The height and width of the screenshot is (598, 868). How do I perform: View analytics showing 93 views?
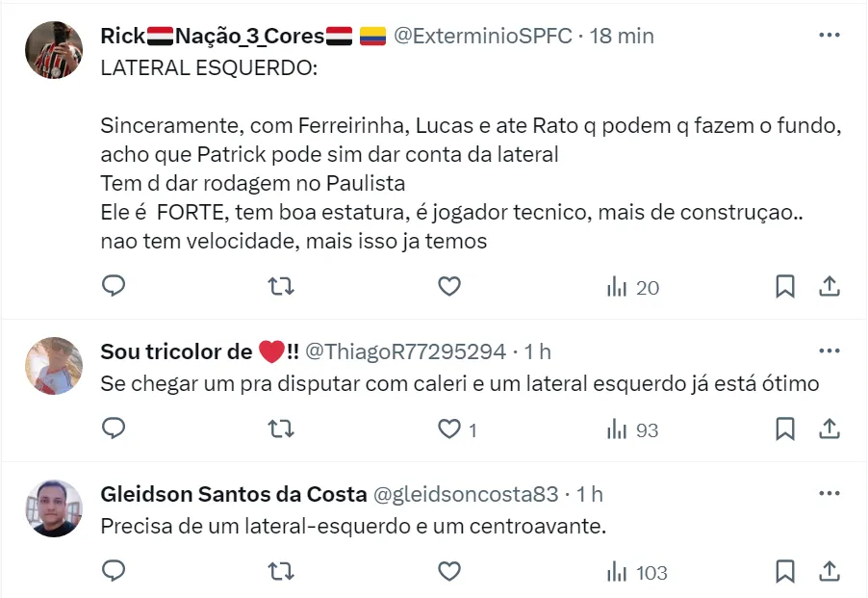click(632, 429)
